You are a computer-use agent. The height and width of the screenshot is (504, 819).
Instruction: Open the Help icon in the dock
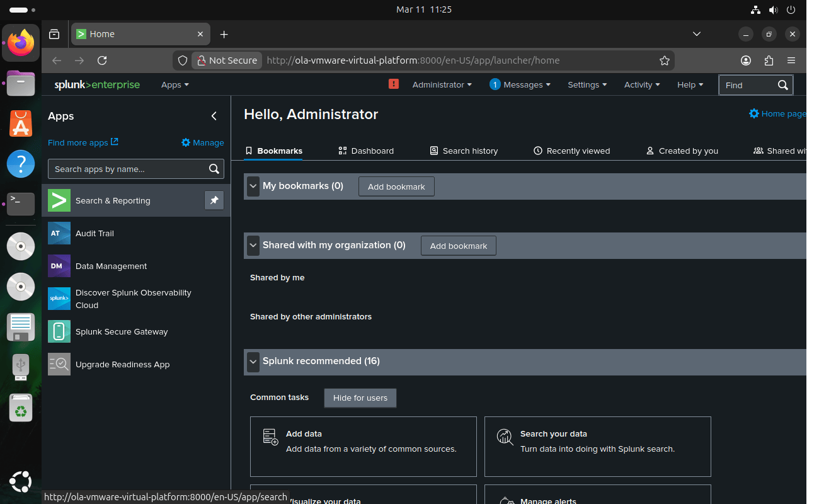coord(21,164)
